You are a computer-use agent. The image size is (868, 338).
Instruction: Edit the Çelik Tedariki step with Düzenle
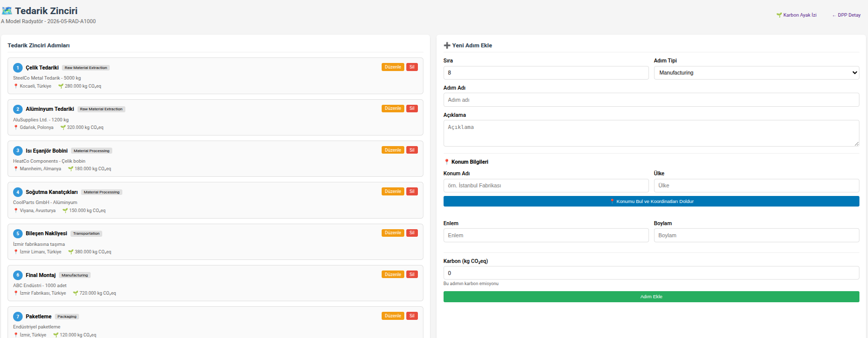(x=393, y=67)
